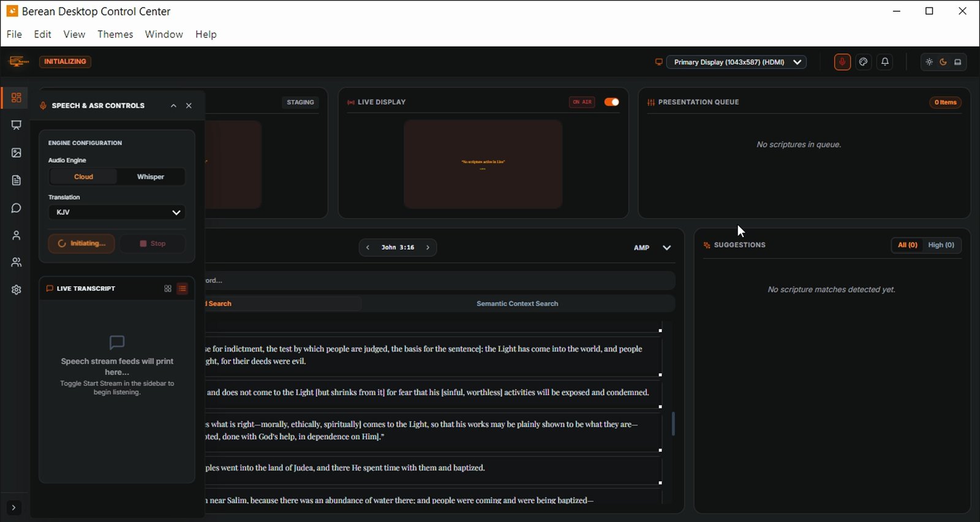Click the Initiating stream button

81,243
